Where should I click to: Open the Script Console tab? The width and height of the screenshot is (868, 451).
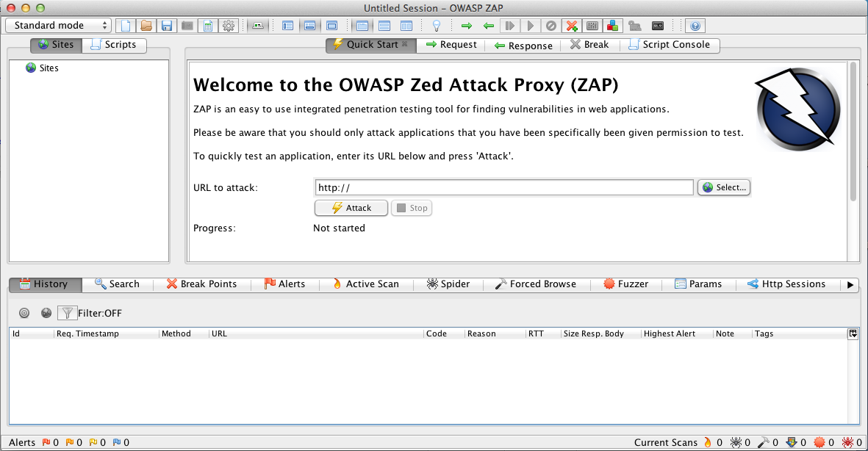click(x=670, y=45)
